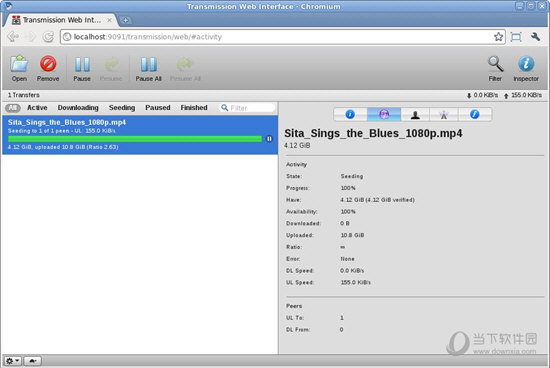Remove the selected torrent via Remove icon
The image size is (550, 368).
48,69
